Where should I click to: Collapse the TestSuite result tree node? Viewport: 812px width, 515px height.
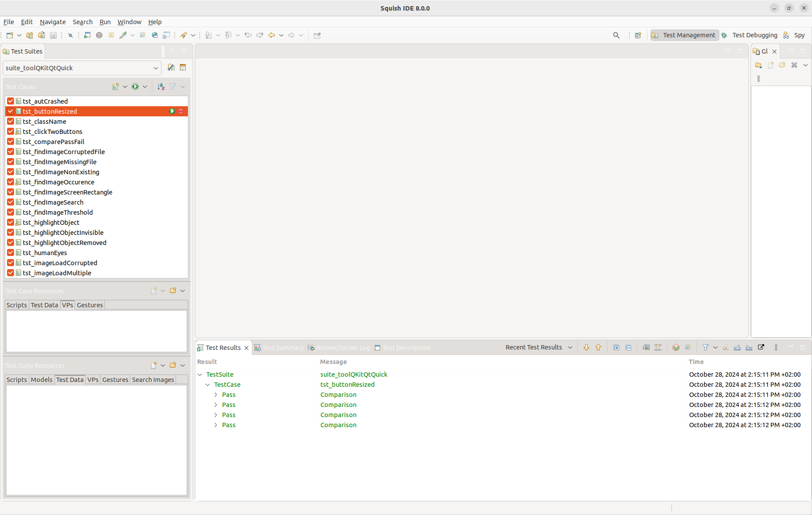[x=200, y=375]
